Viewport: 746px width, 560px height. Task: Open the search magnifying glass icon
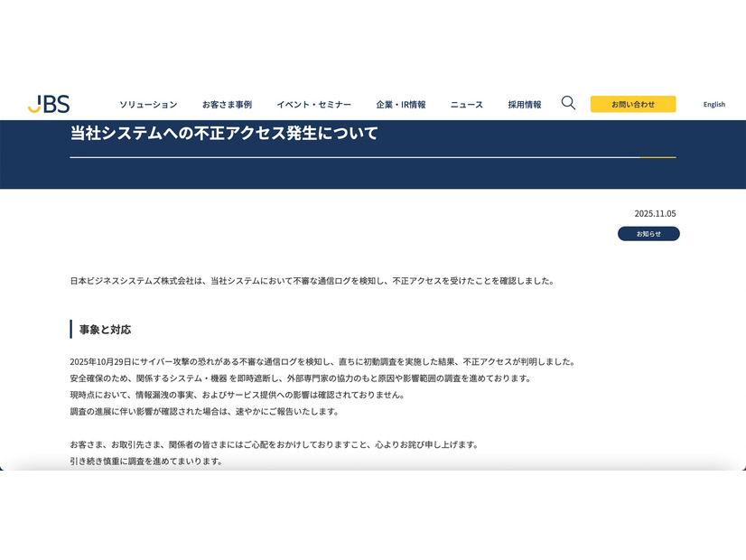click(x=568, y=103)
